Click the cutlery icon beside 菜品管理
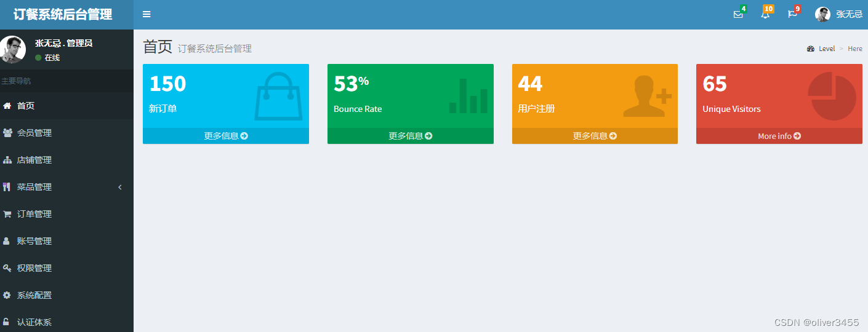868x332 pixels. click(7, 187)
